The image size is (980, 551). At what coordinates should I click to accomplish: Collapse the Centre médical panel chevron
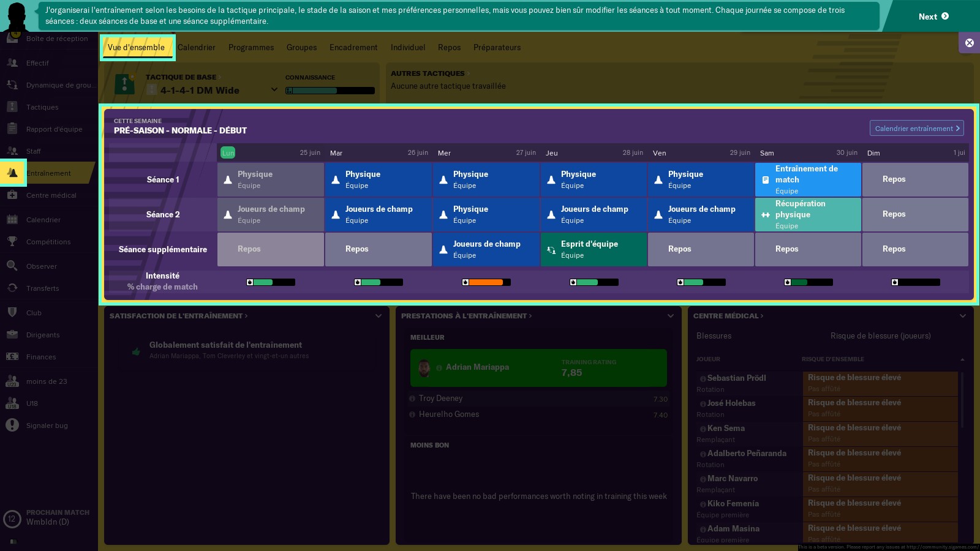[962, 316]
